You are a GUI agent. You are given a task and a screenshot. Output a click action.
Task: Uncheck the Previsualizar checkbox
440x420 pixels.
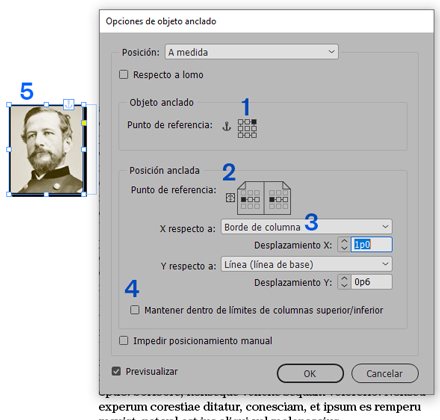(116, 371)
